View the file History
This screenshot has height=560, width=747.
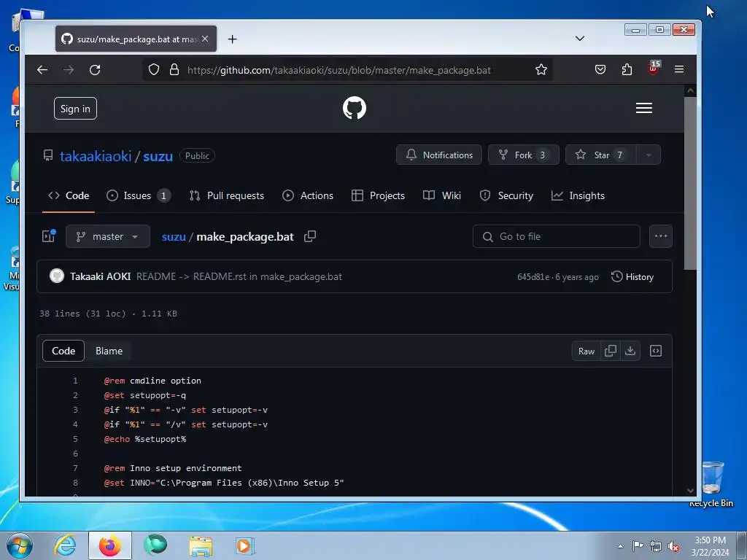tap(632, 276)
